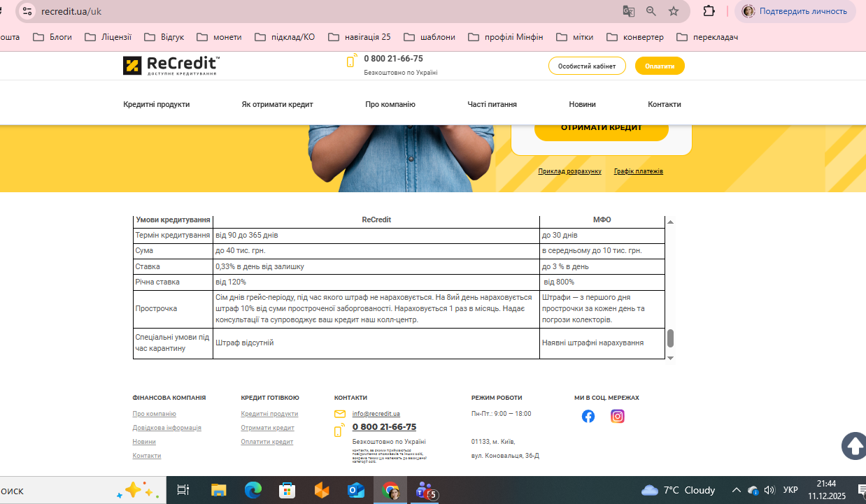Open the Кредитні продукти menu
866x504 pixels.
coord(157,104)
